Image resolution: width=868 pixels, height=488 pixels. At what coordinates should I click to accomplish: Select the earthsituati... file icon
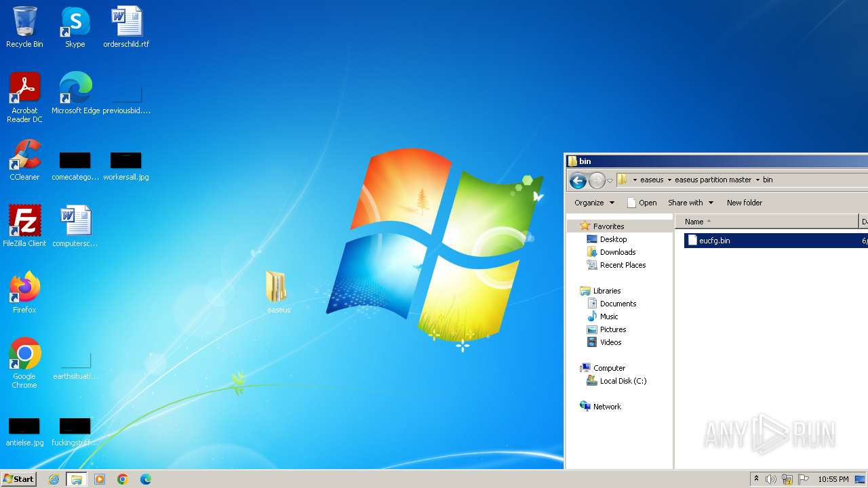[x=75, y=366]
